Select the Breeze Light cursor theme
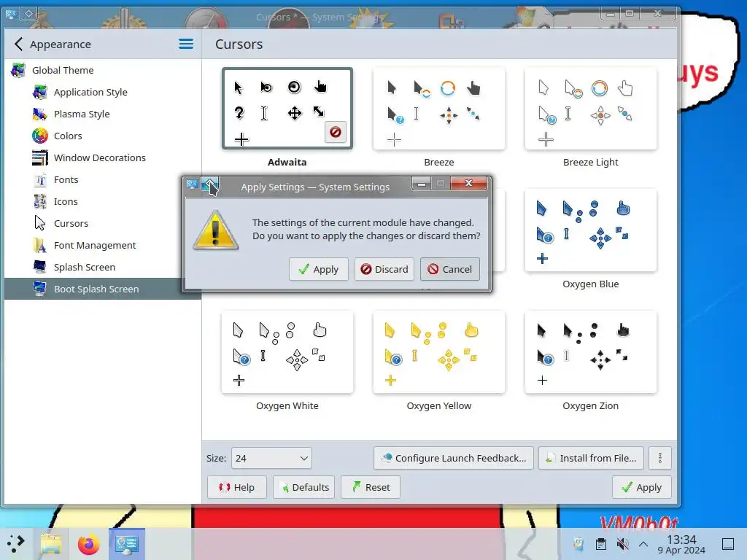Image resolution: width=747 pixels, height=560 pixels. tap(591, 109)
